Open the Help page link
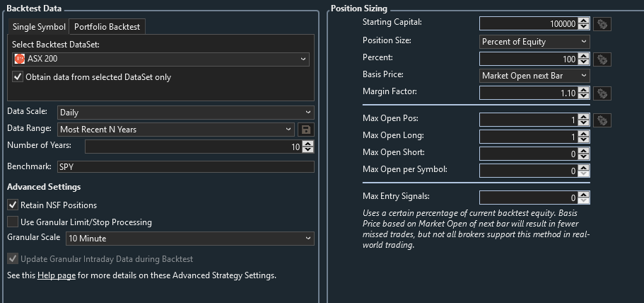Image resolution: width=644 pixels, height=303 pixels. coord(57,275)
